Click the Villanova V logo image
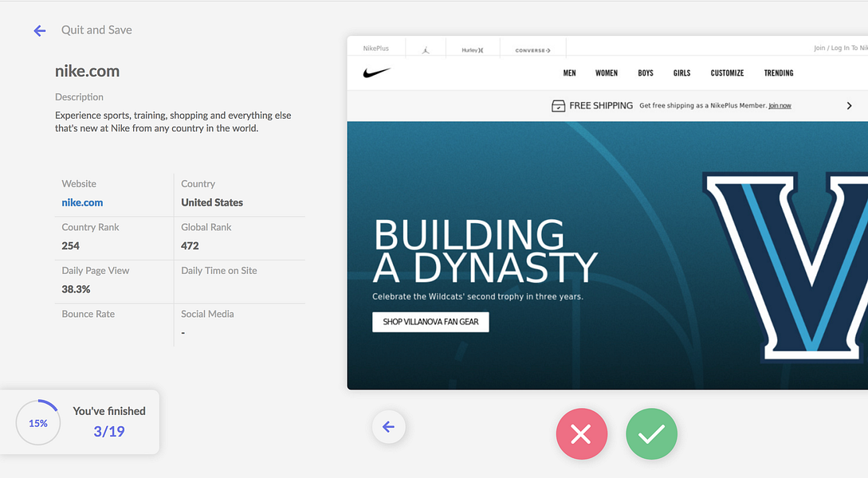 (x=786, y=267)
